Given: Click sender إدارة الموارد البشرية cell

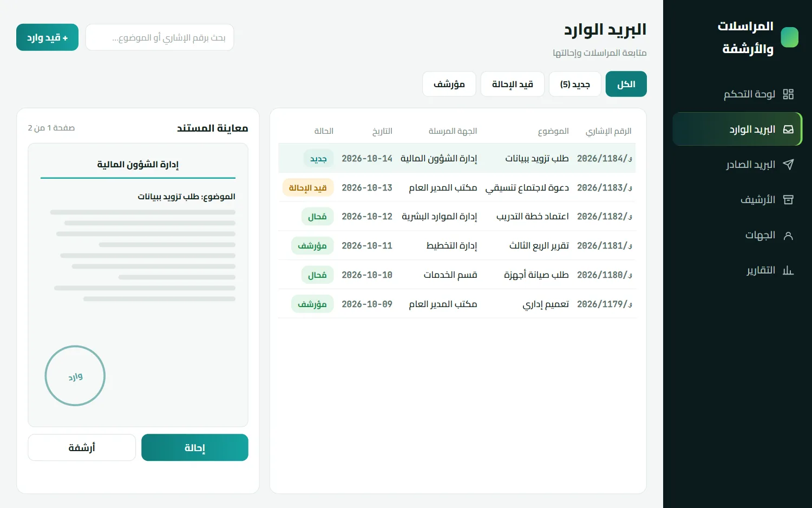Looking at the screenshot, I should pyautogui.click(x=440, y=217).
